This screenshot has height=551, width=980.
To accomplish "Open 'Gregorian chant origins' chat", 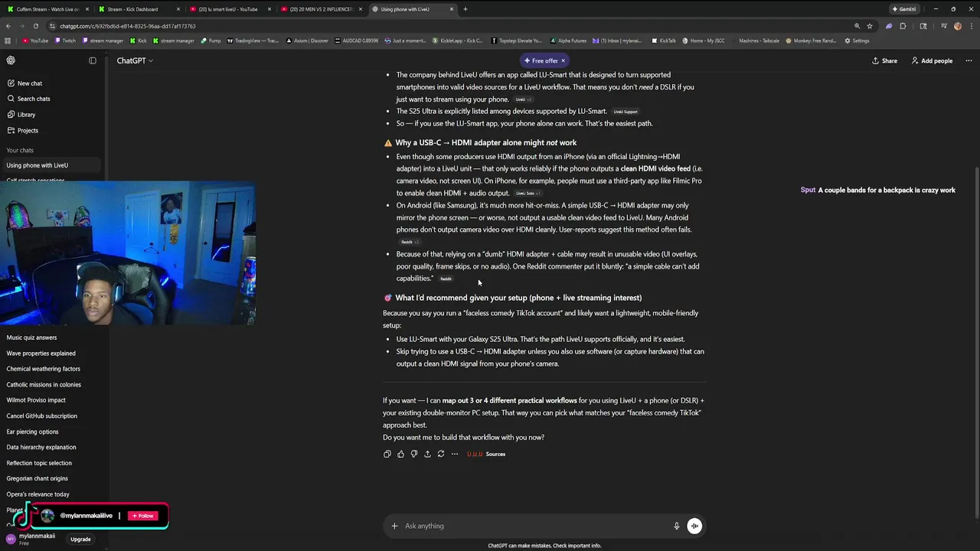I will point(52,478).
